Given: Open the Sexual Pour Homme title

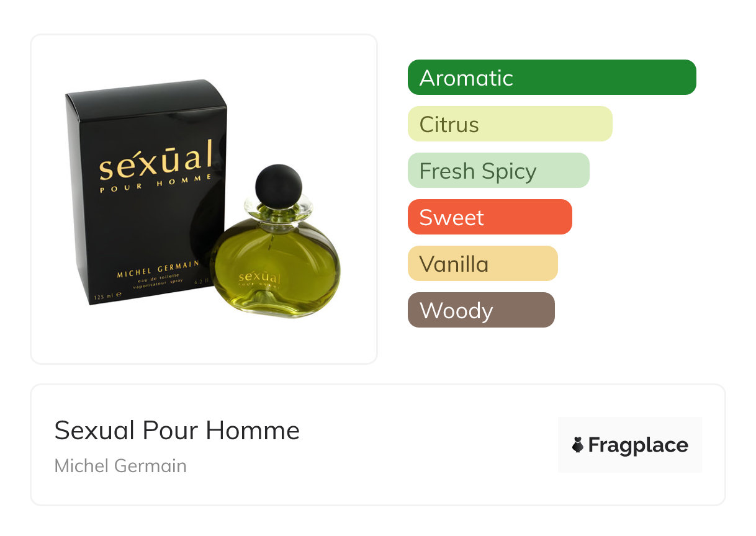Looking at the screenshot, I should coord(177,431).
